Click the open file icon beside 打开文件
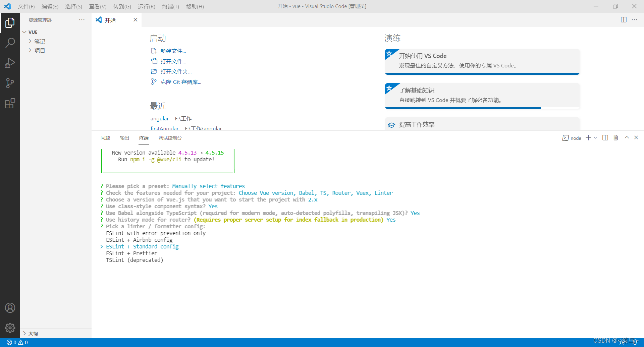Viewport: 644px width, 347px height. tap(154, 61)
